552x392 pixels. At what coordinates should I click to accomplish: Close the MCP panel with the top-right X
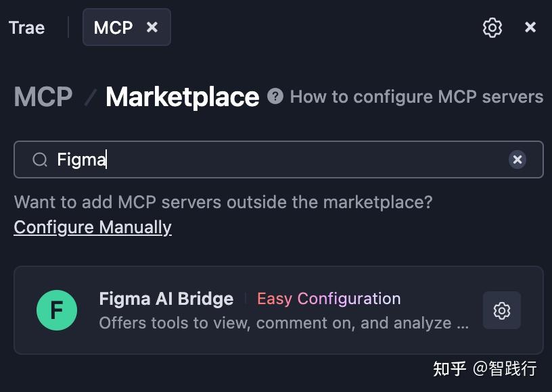[x=531, y=27]
